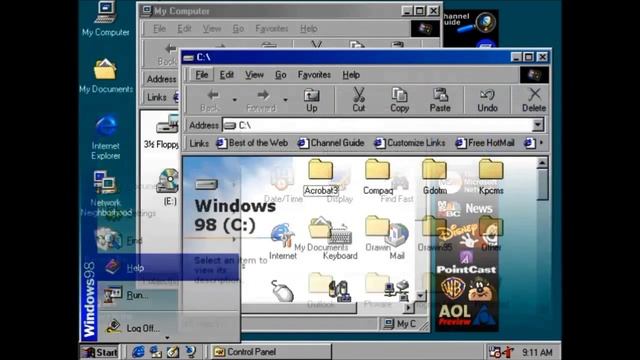Select the Acrobat3 folder

point(321,177)
